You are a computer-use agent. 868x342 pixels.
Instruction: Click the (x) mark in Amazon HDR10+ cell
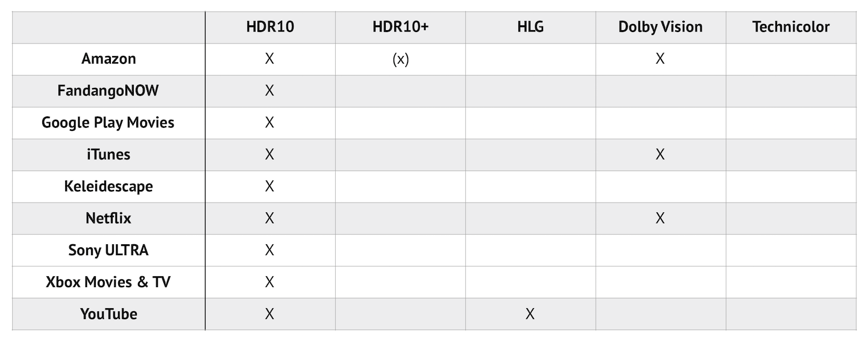tap(400, 59)
